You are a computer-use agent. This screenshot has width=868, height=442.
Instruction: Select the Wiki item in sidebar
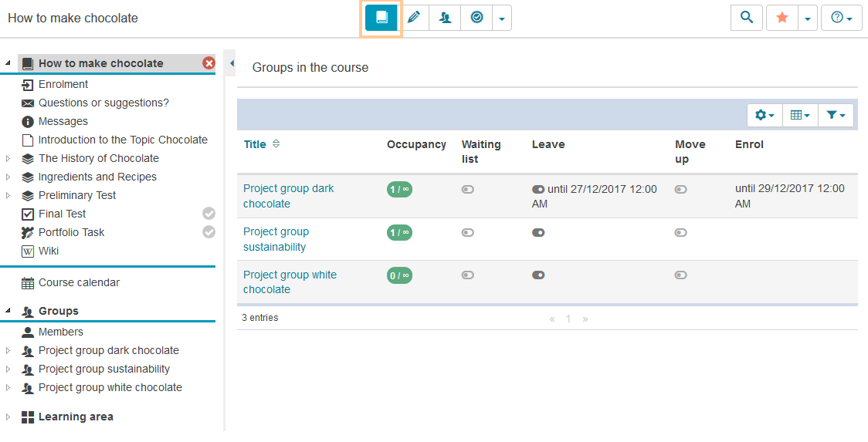point(49,251)
